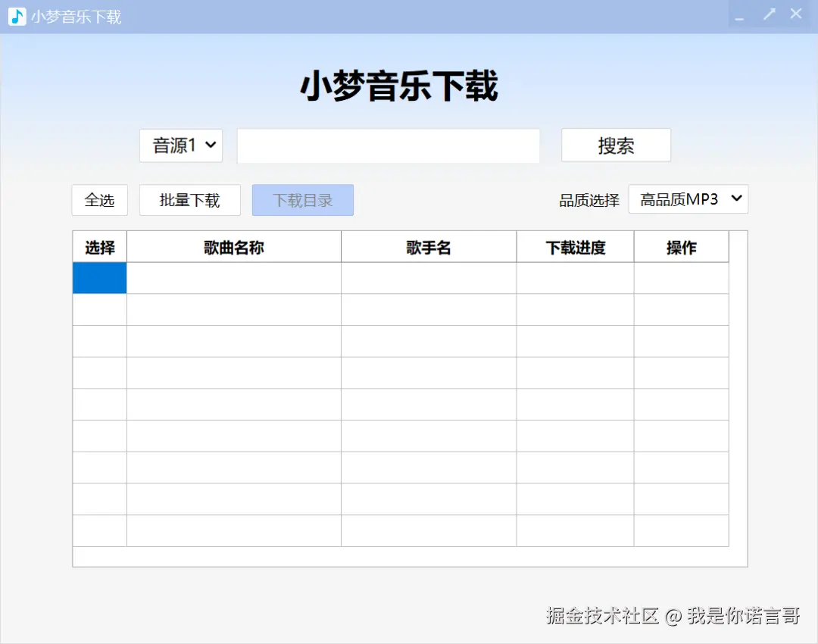
Task: Focus the song search input field
Action: pyautogui.click(x=388, y=145)
